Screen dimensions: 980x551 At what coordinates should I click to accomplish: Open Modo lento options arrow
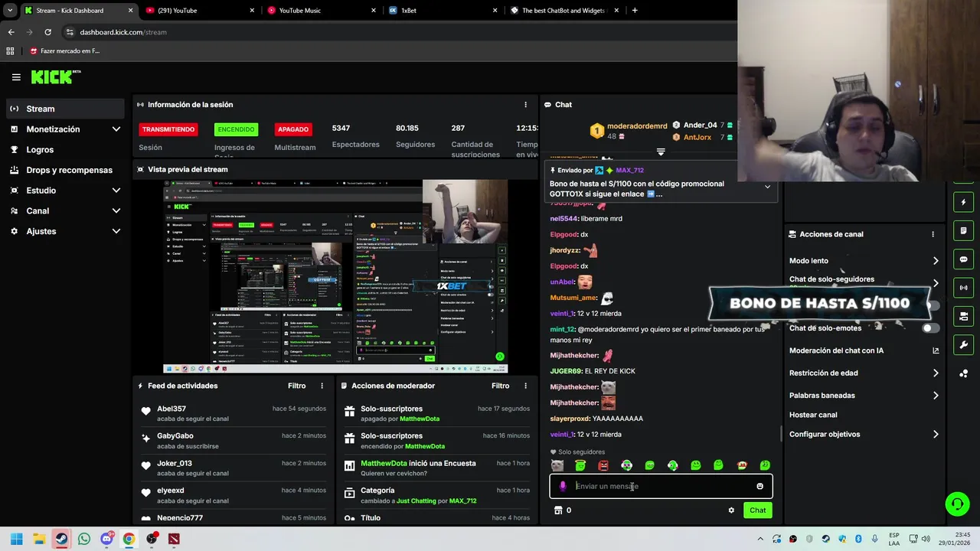coord(936,261)
